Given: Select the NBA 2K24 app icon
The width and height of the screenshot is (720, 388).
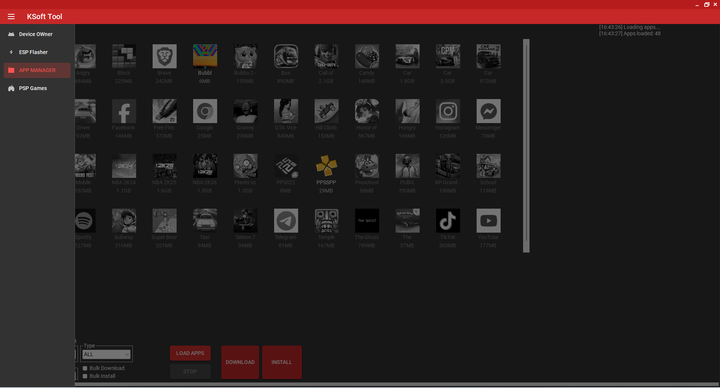Looking at the screenshot, I should point(124,166).
